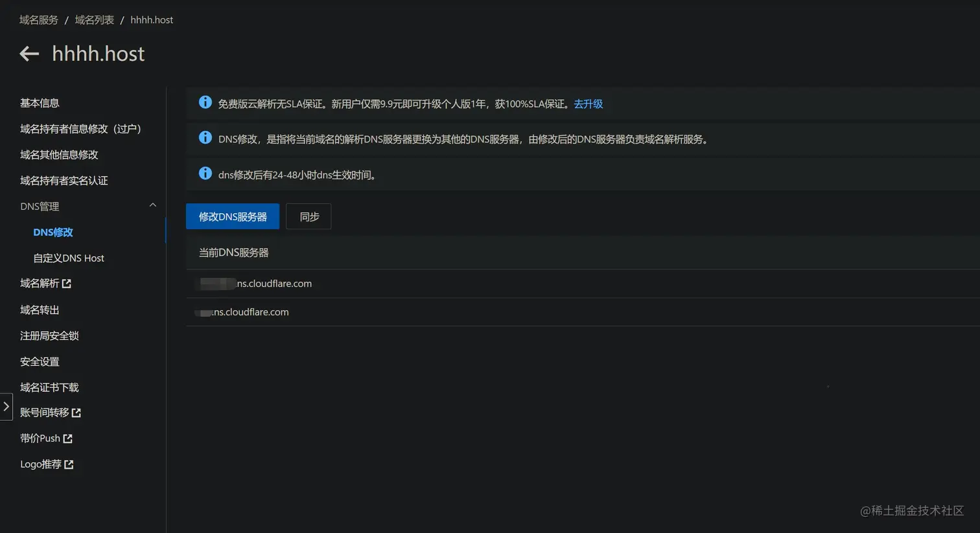
Task: Click the info icon beside the DNS修改 explanation
Action: (x=205, y=138)
